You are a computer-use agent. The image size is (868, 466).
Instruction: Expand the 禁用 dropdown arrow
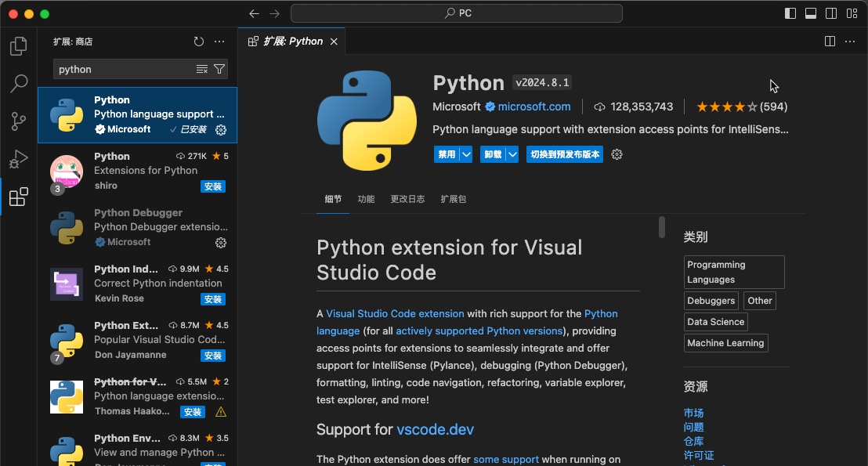pyautogui.click(x=466, y=154)
